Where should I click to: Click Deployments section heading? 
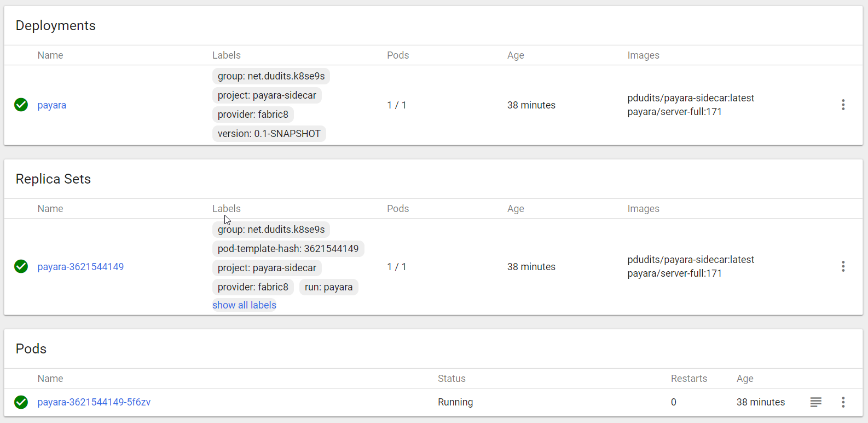(x=56, y=26)
